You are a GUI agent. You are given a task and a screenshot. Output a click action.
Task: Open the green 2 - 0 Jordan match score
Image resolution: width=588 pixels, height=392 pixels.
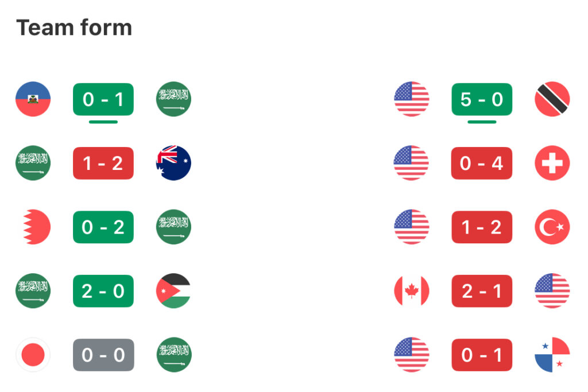pyautogui.click(x=103, y=291)
